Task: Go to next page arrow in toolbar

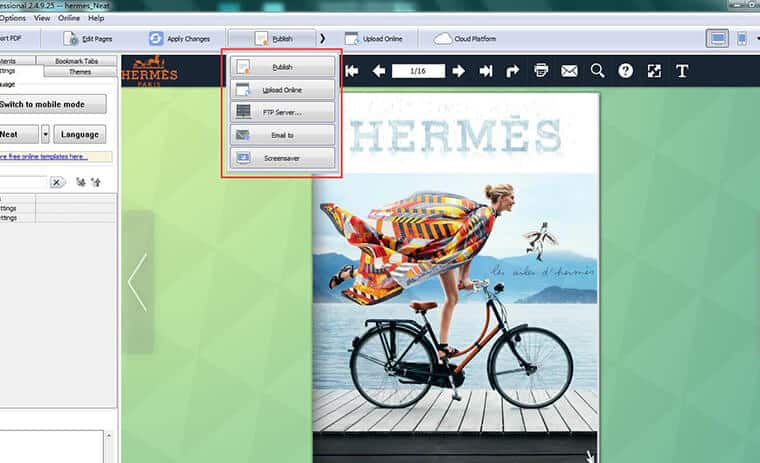Action: (458, 71)
